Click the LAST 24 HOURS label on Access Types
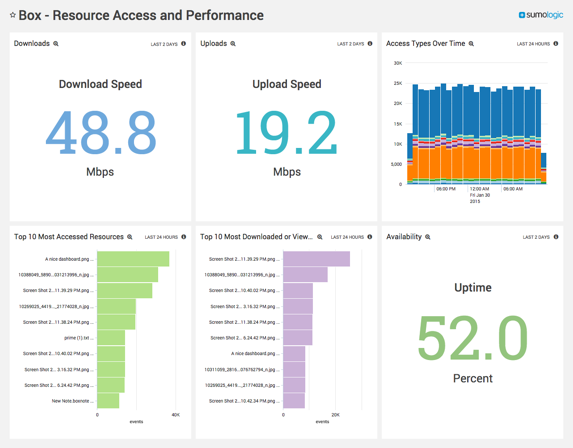The width and height of the screenshot is (573, 448). [533, 44]
